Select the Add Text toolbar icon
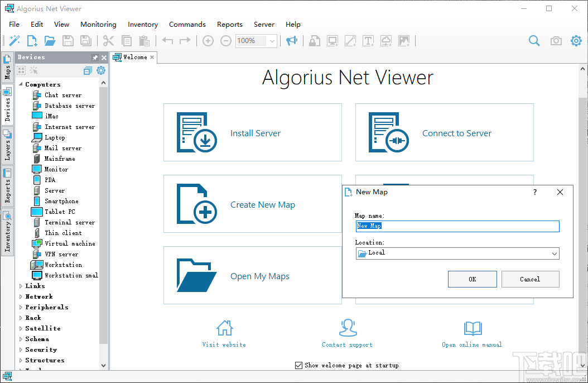Image resolution: width=588 pixels, height=383 pixels. point(369,41)
